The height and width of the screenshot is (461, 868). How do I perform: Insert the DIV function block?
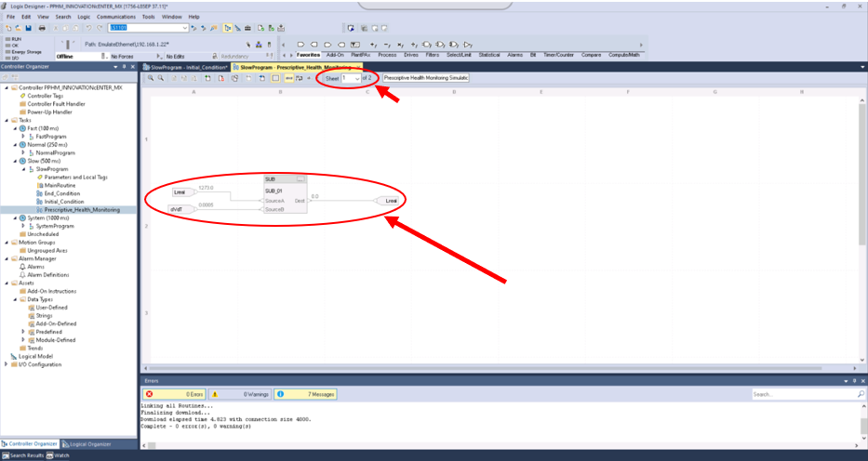point(415,45)
